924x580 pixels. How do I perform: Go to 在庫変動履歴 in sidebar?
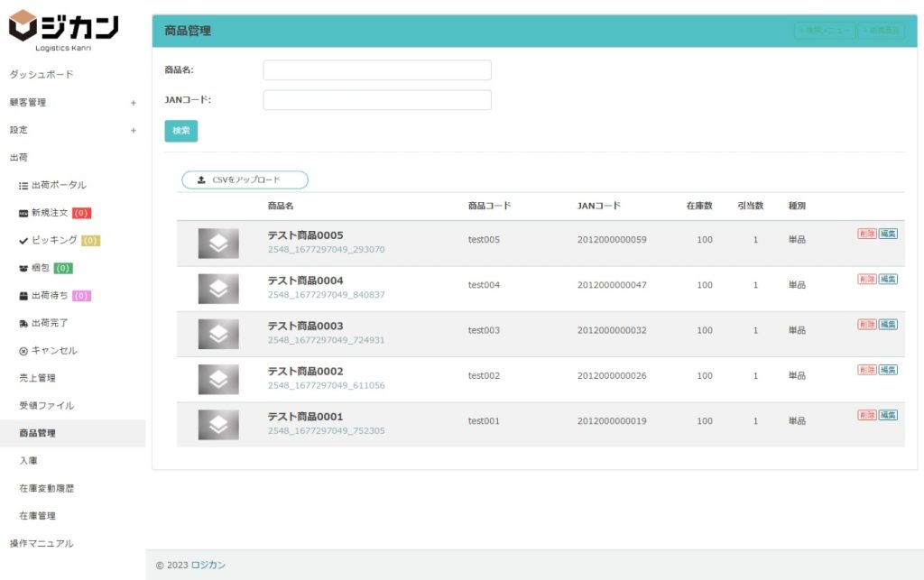click(46, 488)
